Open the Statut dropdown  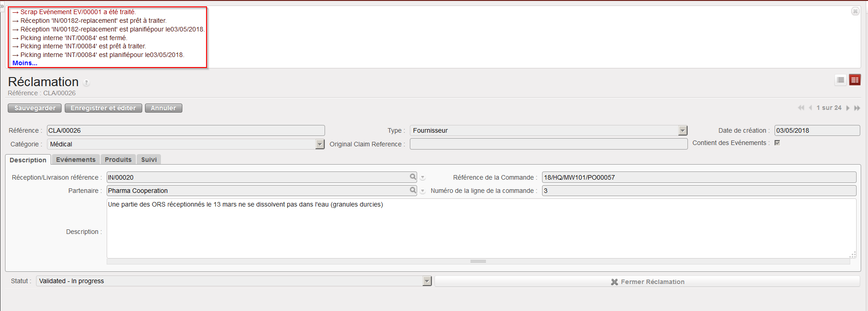tap(427, 281)
